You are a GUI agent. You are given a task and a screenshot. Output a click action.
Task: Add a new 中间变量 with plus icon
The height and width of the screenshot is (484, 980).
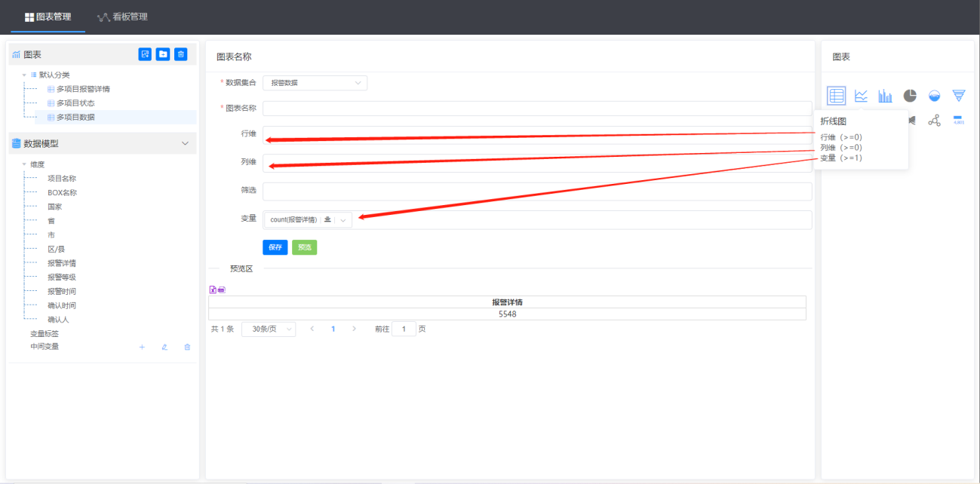pyautogui.click(x=141, y=347)
